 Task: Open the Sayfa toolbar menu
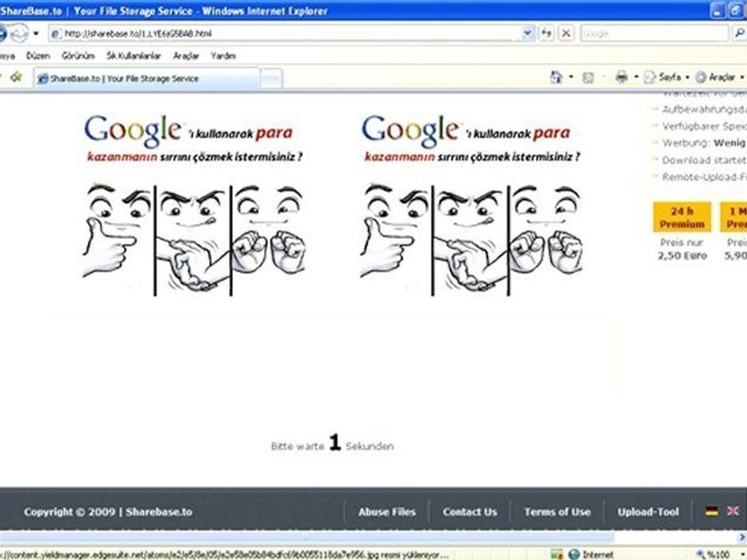click(667, 77)
